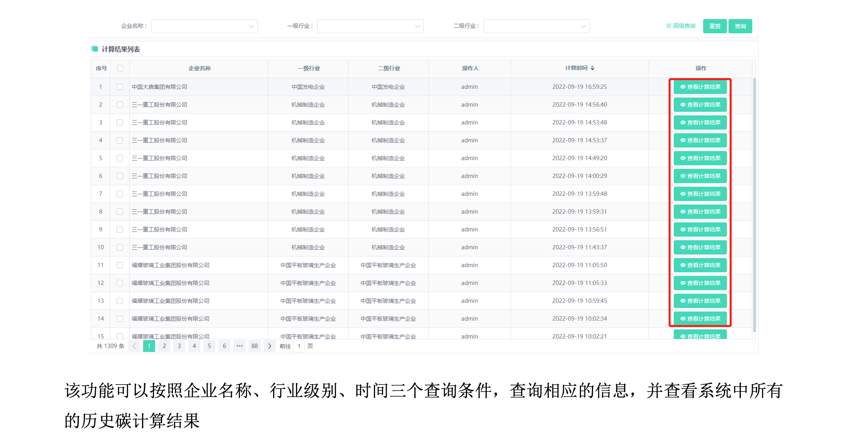Click the 2022-09-19 16:59:25 timestamp

(579, 87)
